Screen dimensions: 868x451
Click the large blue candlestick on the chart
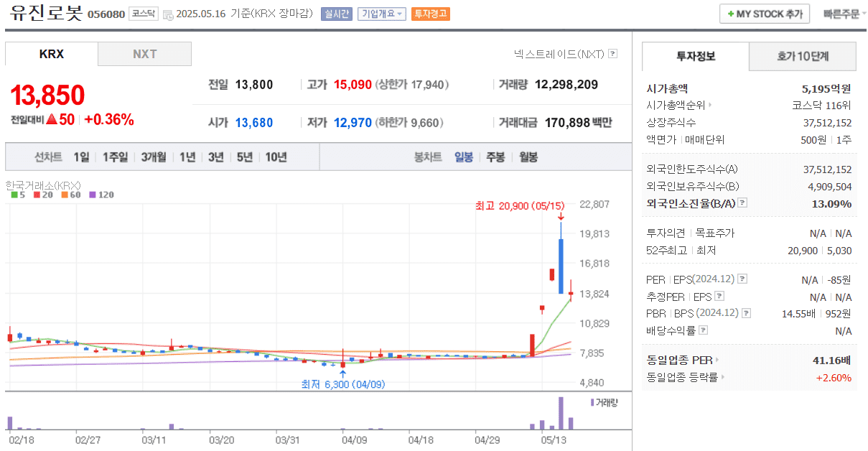coord(561,266)
